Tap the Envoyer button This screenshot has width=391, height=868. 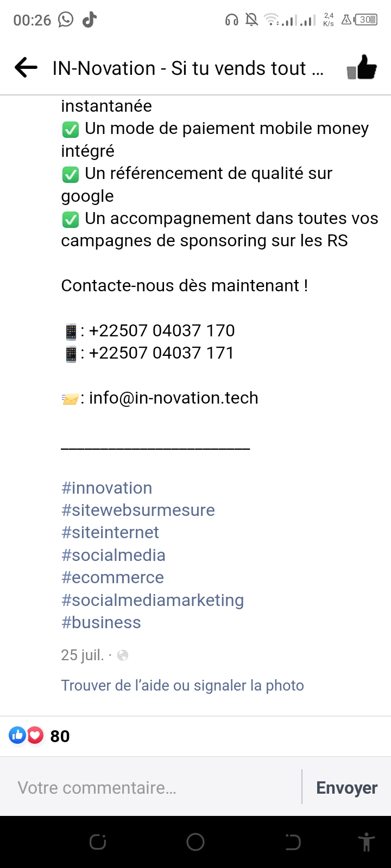tap(346, 788)
